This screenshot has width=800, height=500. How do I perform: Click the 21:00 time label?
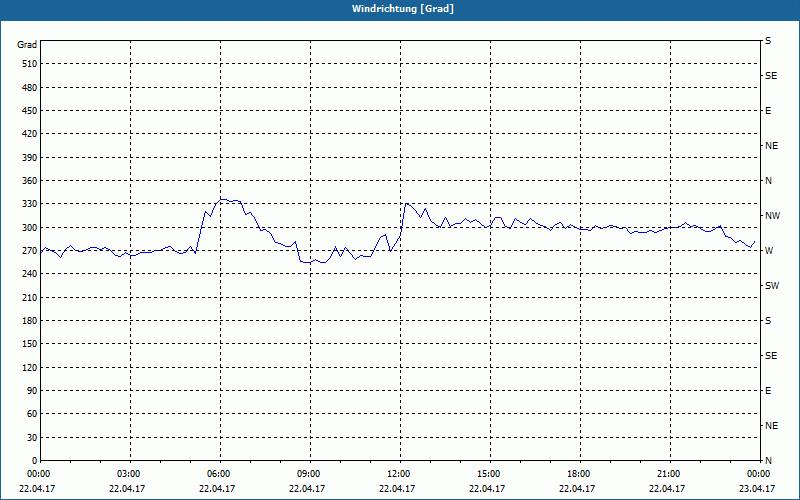click(669, 474)
